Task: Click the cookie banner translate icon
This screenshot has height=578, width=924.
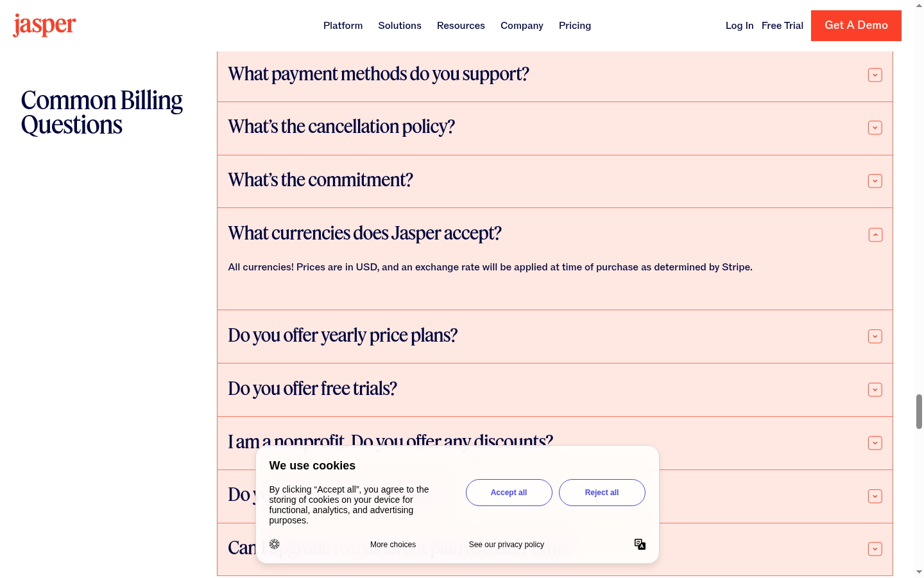Action: (x=640, y=544)
